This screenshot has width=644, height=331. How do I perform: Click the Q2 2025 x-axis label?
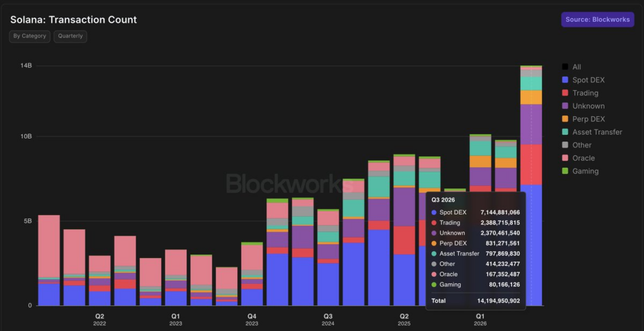pos(404,320)
